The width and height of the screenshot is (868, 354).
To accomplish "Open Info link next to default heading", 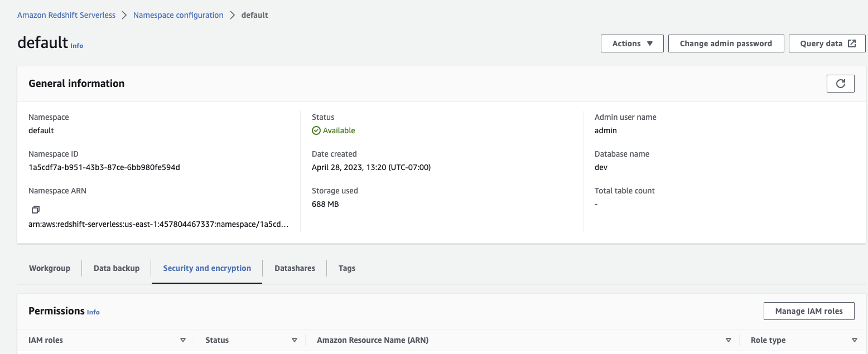I will point(77,46).
